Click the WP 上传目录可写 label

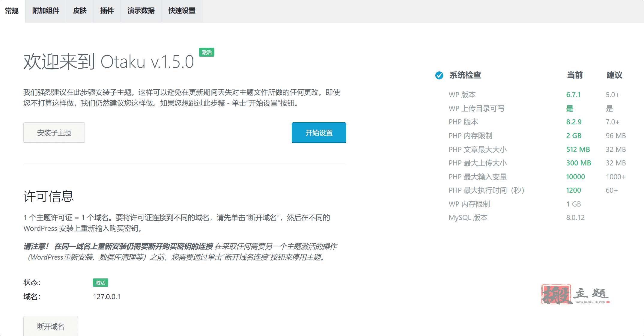point(476,109)
